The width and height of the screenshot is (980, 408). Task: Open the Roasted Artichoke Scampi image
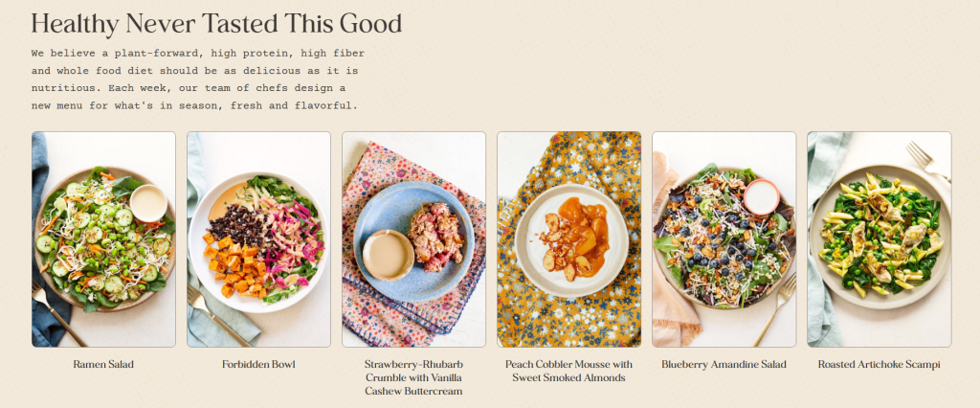coord(879,239)
